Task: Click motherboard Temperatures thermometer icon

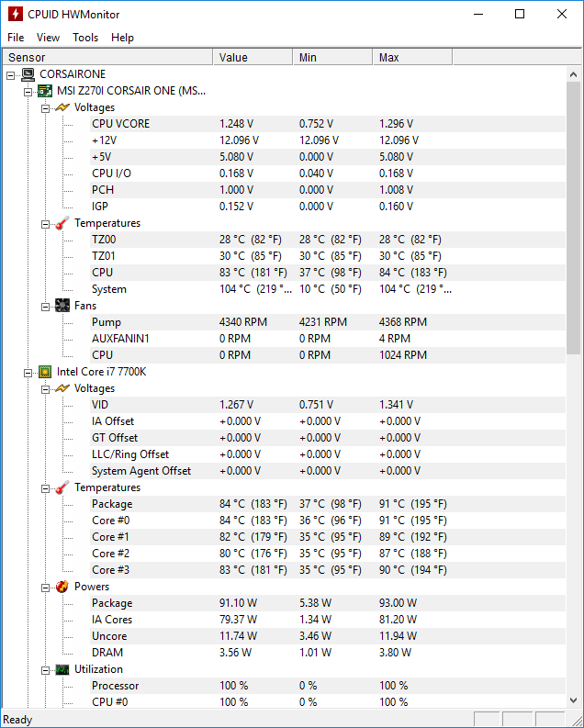Action: point(62,223)
